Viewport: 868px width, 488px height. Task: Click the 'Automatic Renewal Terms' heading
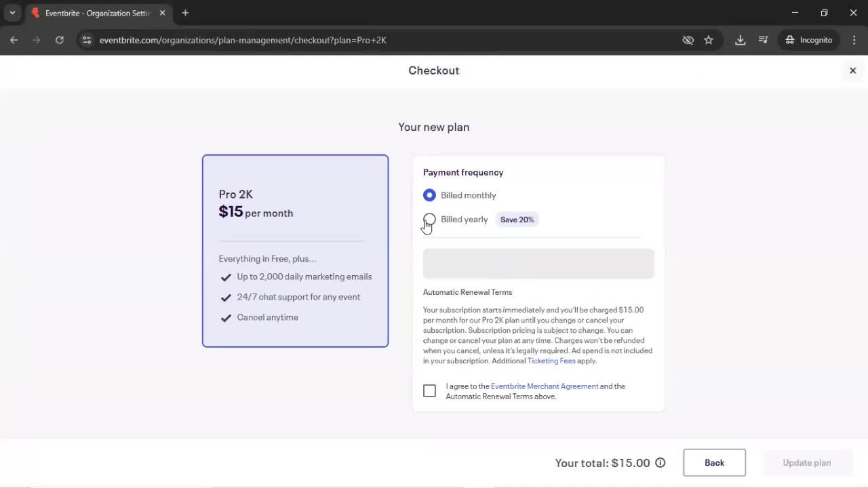pyautogui.click(x=467, y=292)
